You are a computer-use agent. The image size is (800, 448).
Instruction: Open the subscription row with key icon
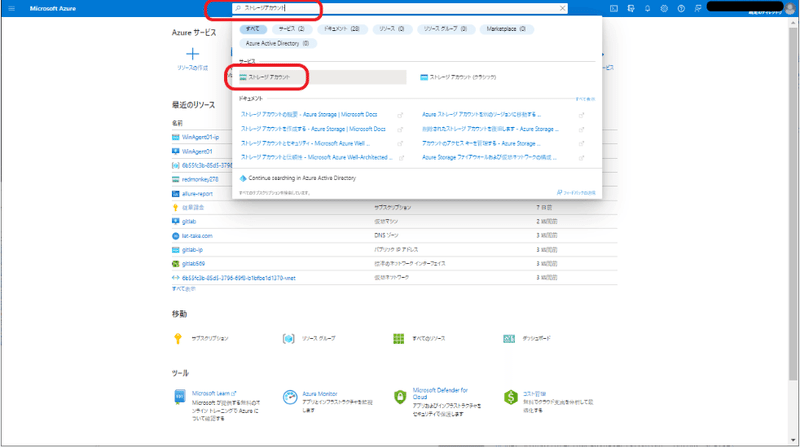tap(193, 208)
